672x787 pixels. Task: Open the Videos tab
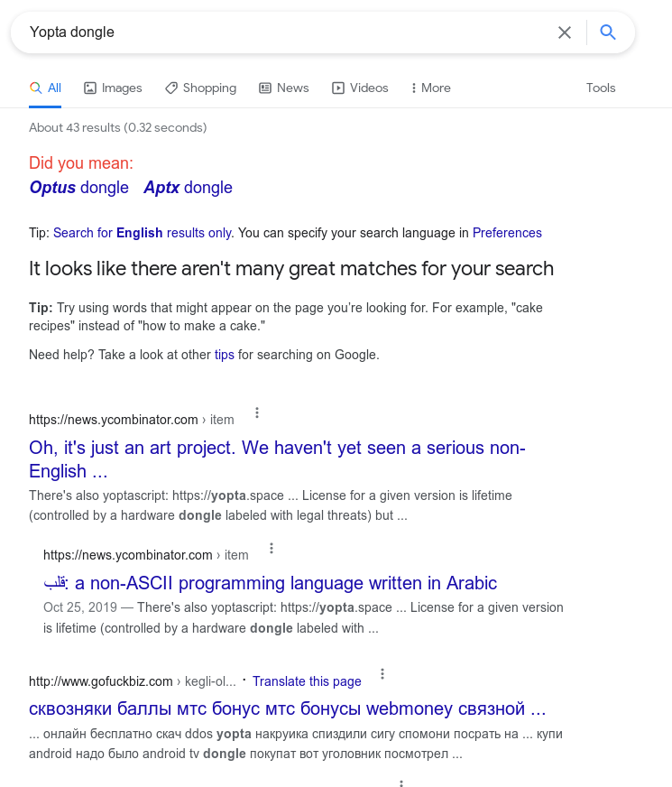[360, 88]
